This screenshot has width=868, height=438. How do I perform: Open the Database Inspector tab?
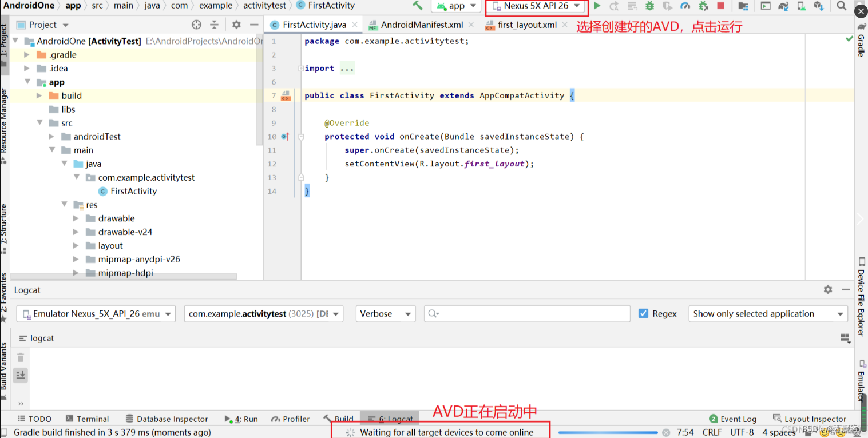[167, 419]
